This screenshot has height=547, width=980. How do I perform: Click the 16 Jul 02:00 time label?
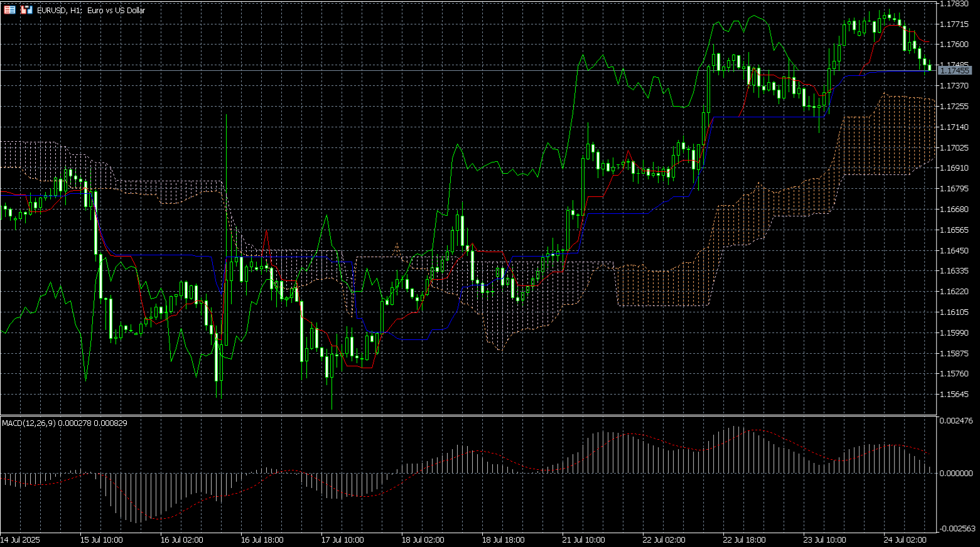(182, 540)
